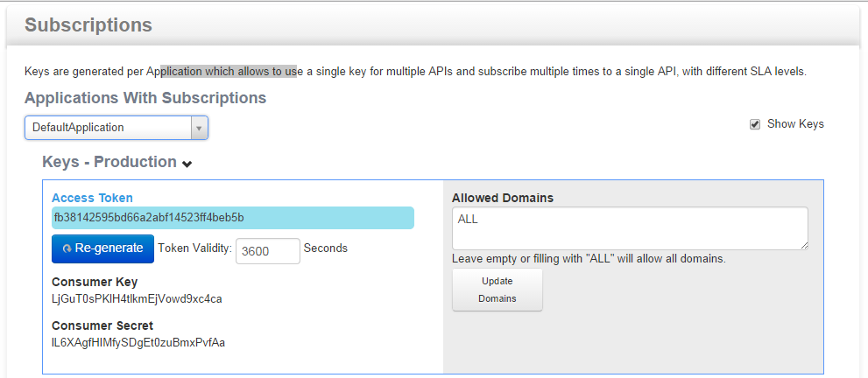
Task: Collapse the Keys - Production chevron
Action: pyautogui.click(x=187, y=164)
